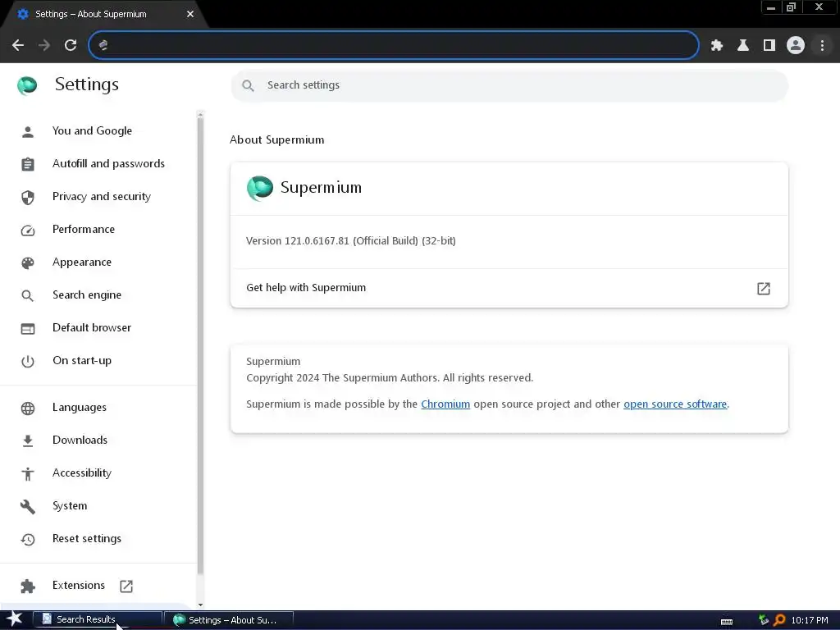Viewport: 840px width, 630px height.
Task: Click the palette Appearance icon
Action: coord(28,263)
